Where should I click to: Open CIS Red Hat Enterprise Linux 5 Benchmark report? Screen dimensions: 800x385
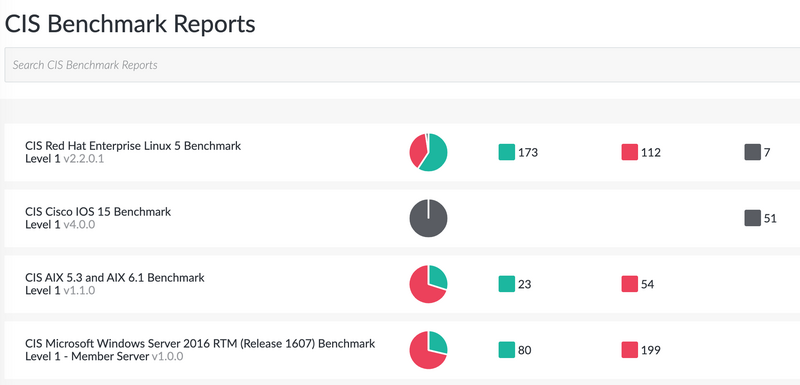pos(133,146)
